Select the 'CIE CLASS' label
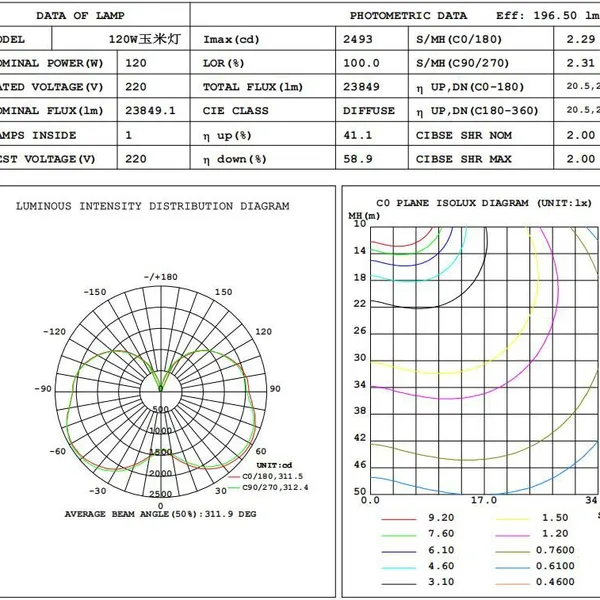The width and height of the screenshot is (600, 600). (236, 111)
